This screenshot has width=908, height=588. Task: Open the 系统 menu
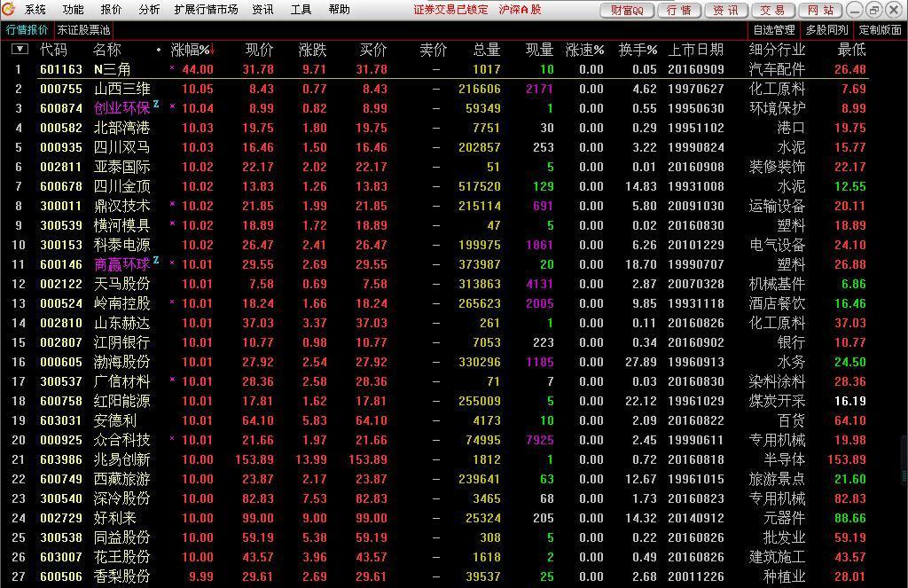pyautogui.click(x=35, y=9)
